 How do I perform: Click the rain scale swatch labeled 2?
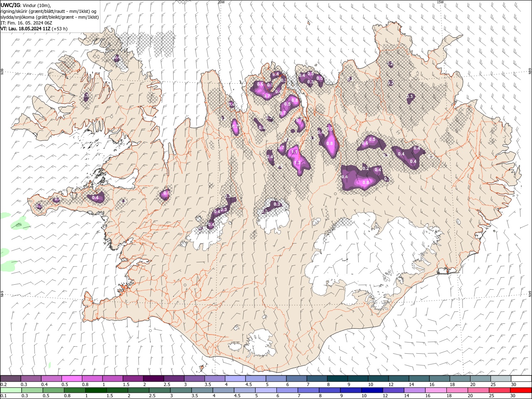pos(138,390)
